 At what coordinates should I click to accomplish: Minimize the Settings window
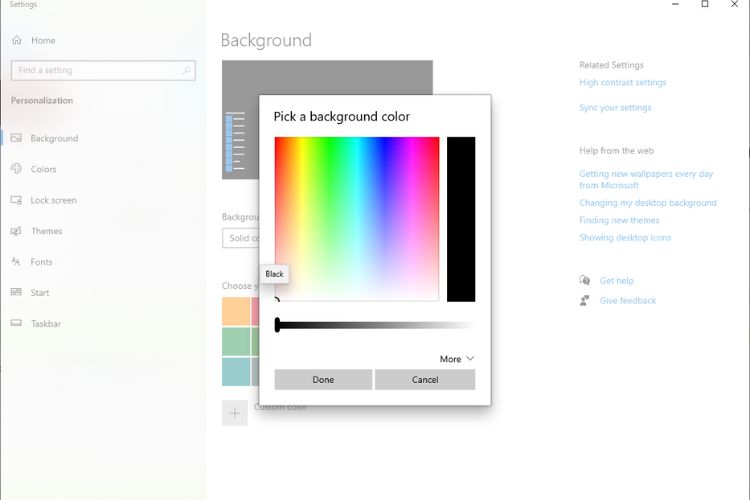pos(675,4)
